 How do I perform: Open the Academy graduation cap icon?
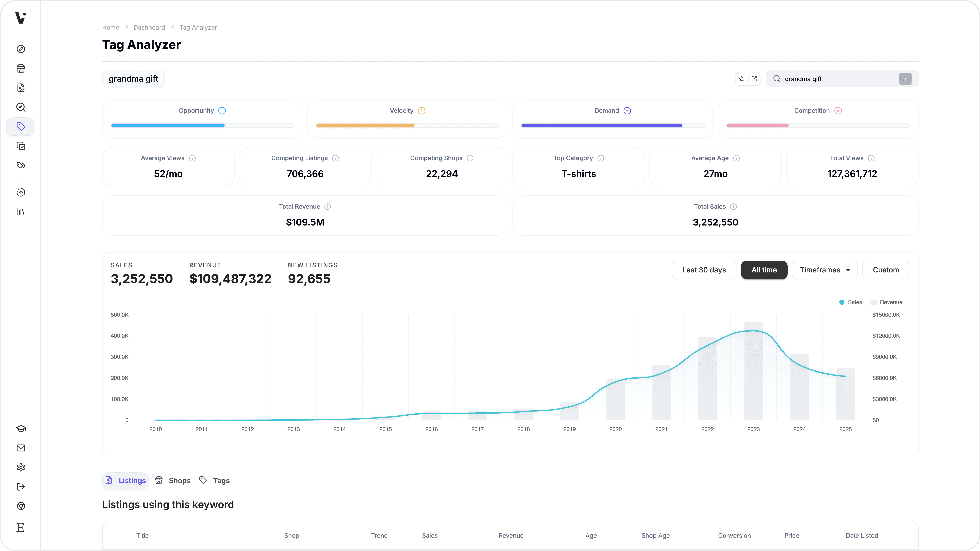[x=21, y=429]
